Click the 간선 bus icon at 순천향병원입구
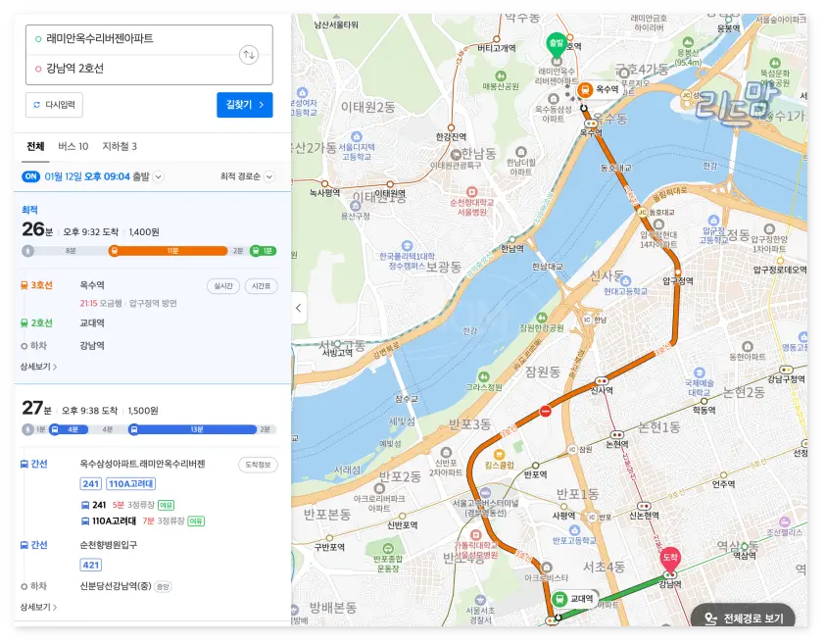 (24, 545)
